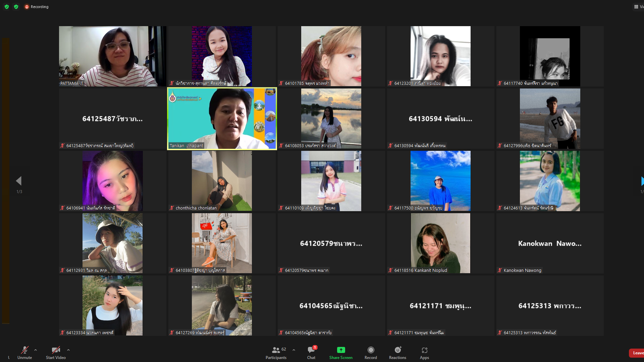Open the Reactions menu
The width and height of the screenshot is (644, 362).
(x=397, y=350)
